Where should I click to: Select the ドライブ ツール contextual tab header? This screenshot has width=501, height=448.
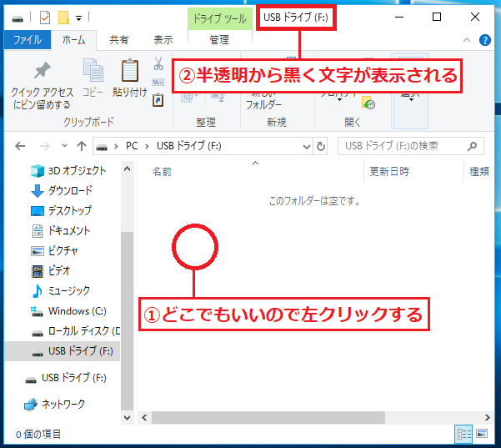click(x=220, y=19)
